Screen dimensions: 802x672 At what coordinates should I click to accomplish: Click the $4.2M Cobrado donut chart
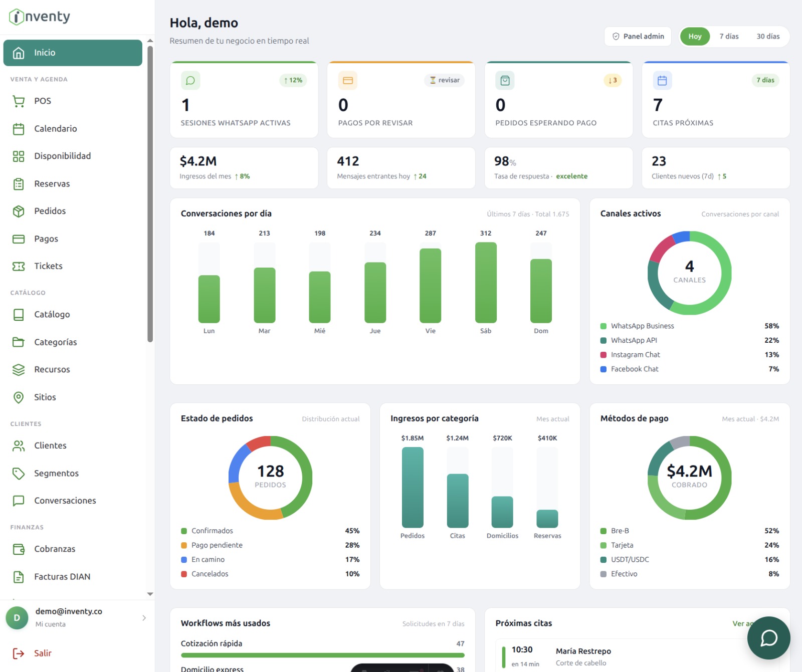pyautogui.click(x=690, y=478)
